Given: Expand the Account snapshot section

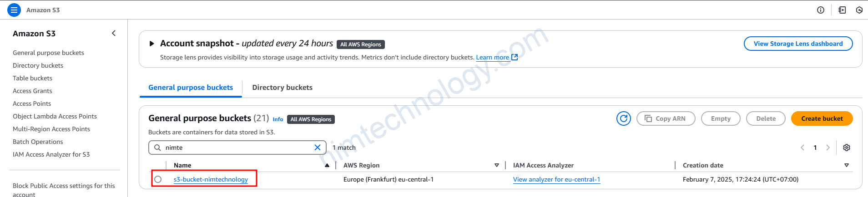Looking at the screenshot, I should click(x=152, y=44).
